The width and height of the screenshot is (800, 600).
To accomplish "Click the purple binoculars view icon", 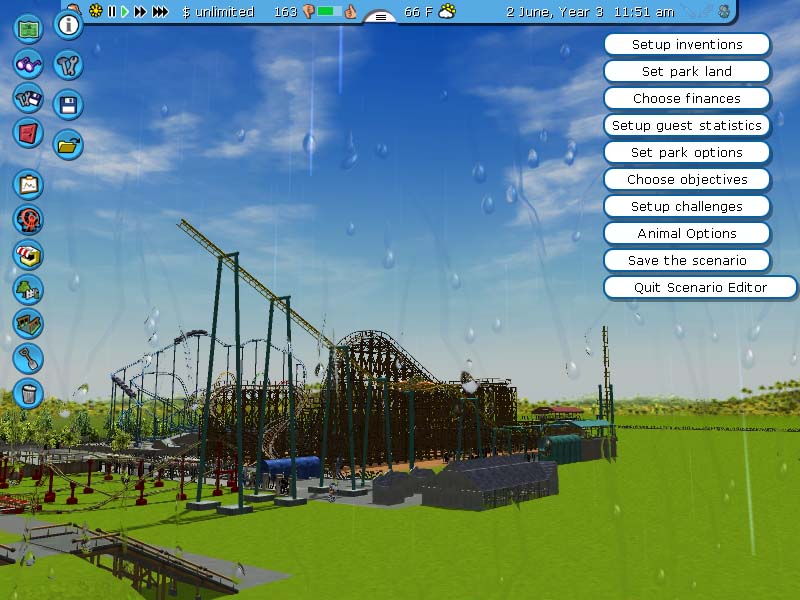I will (28, 64).
